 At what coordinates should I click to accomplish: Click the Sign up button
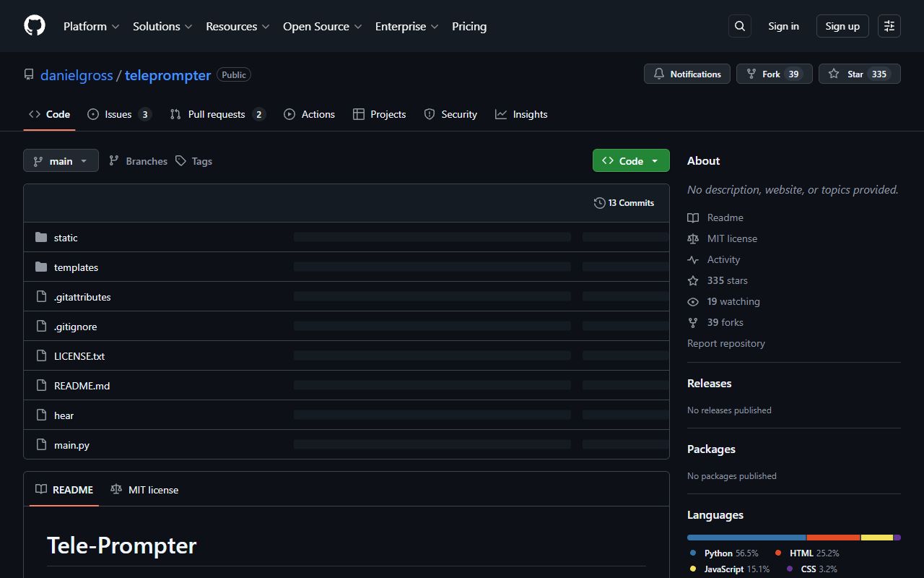[842, 26]
